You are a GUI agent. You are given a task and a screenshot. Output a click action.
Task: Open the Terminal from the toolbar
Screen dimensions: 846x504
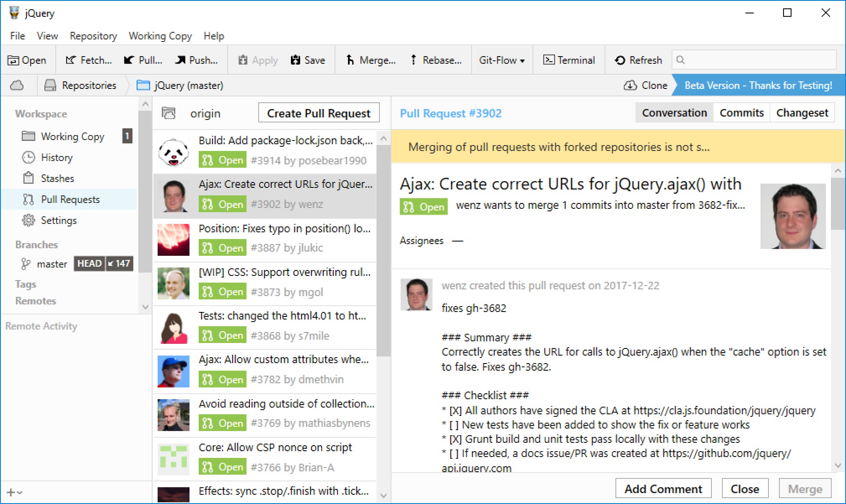point(569,60)
